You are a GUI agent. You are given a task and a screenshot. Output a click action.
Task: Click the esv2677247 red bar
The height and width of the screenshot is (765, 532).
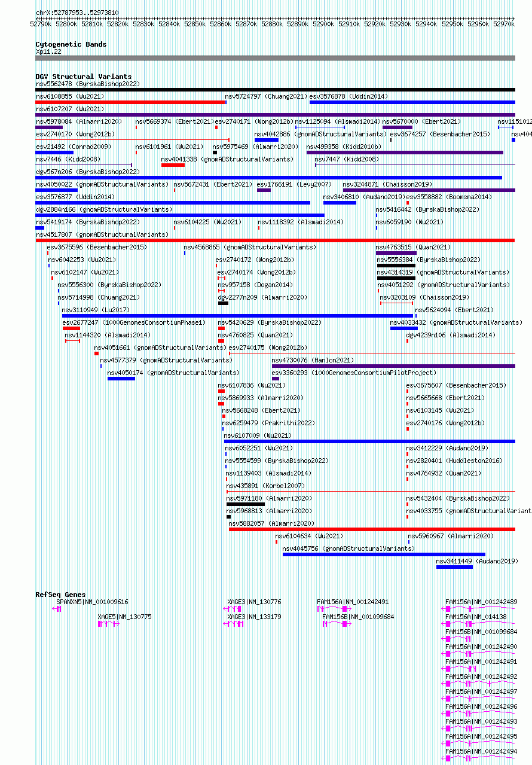pyautogui.click(x=71, y=328)
